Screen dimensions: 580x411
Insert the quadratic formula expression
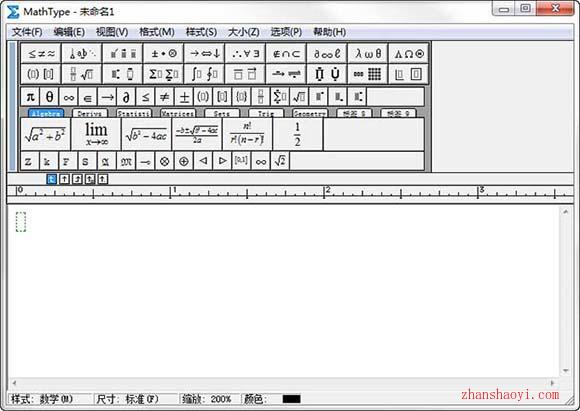click(x=197, y=134)
